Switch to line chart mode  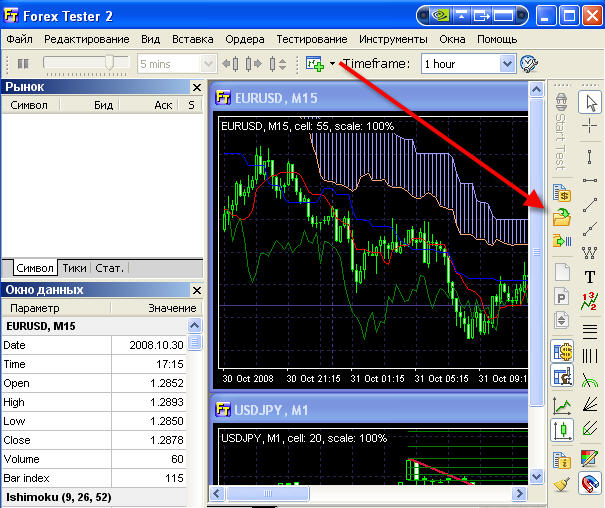pyautogui.click(x=562, y=406)
